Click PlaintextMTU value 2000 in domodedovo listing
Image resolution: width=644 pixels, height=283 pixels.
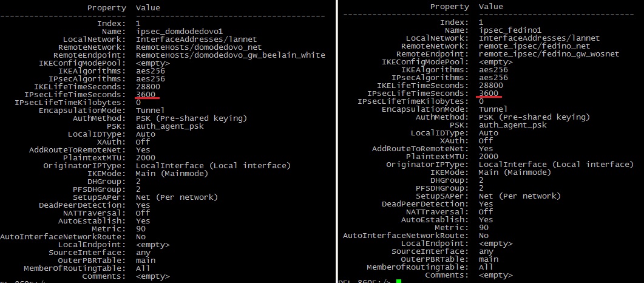click(147, 157)
